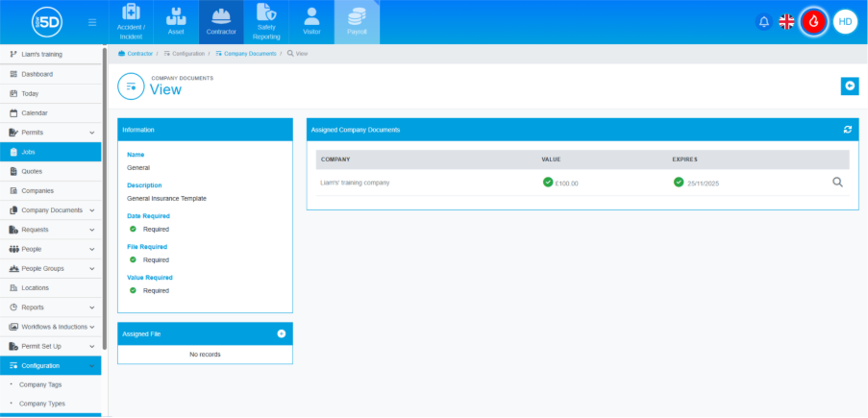Open Quotes in sidebar
The image size is (868, 418).
[x=50, y=171]
